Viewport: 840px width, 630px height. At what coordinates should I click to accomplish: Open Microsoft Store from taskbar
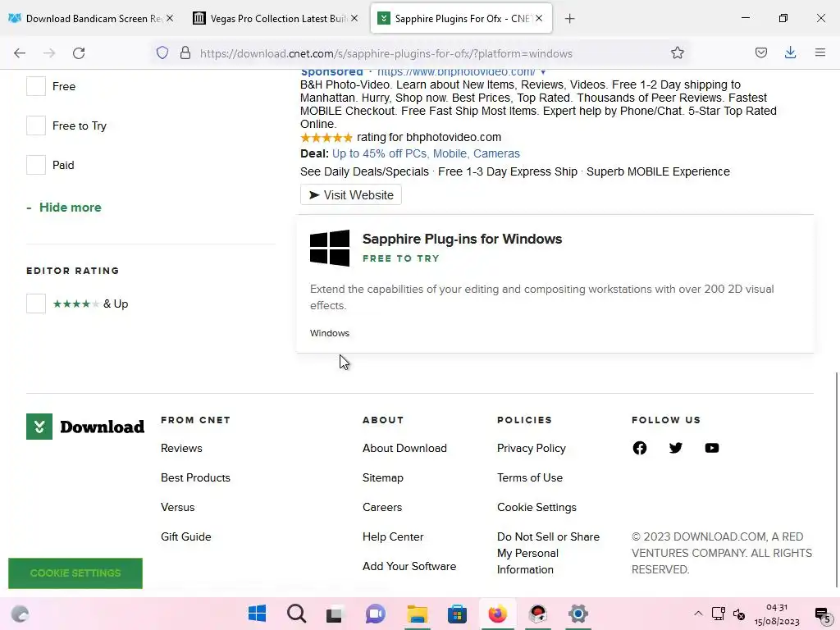[x=457, y=614]
